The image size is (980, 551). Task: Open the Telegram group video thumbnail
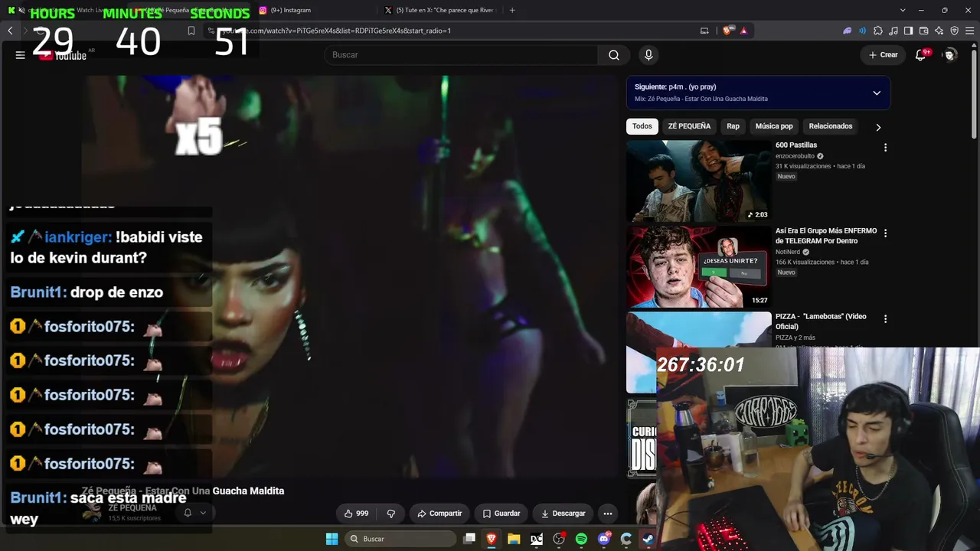point(699,266)
